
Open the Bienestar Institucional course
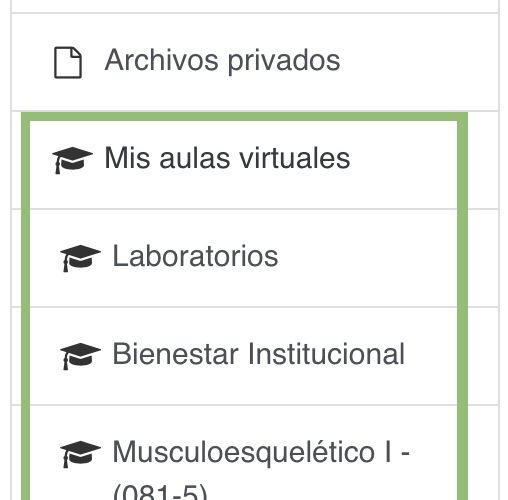(259, 354)
